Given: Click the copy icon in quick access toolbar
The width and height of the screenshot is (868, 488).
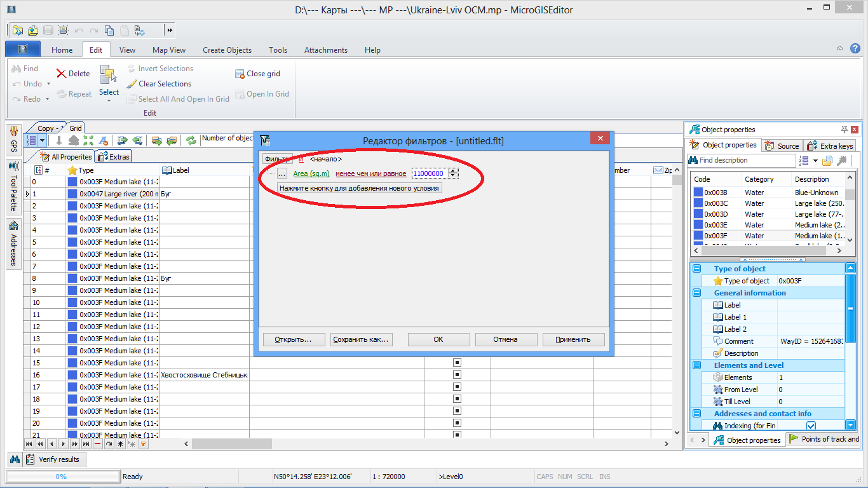Looking at the screenshot, I should point(109,30).
